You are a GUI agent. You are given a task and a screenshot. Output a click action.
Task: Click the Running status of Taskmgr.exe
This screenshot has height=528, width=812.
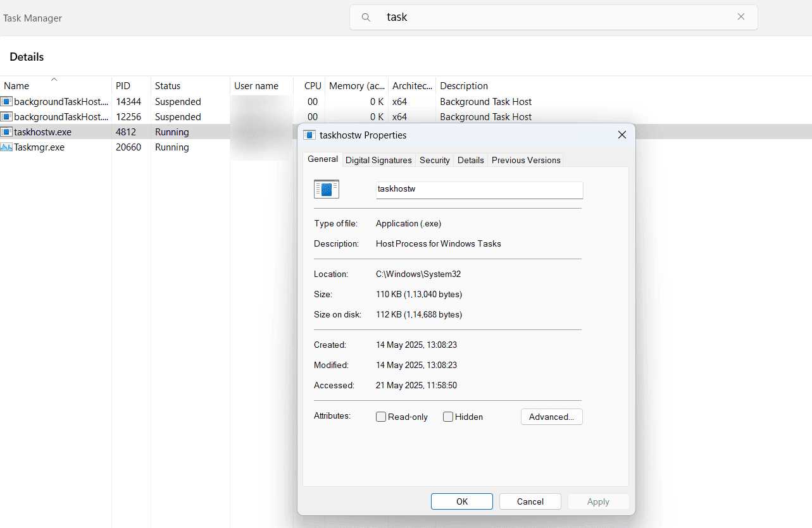(172, 147)
